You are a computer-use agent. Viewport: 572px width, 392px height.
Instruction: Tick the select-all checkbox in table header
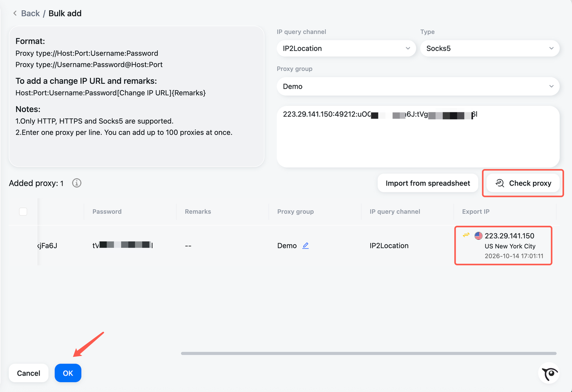23,211
